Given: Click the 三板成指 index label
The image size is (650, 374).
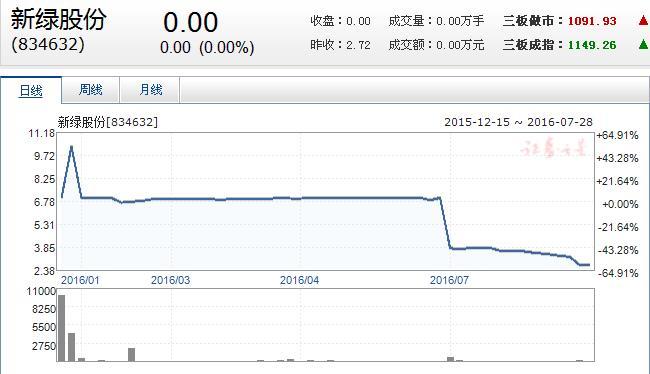Looking at the screenshot, I should point(528,44).
